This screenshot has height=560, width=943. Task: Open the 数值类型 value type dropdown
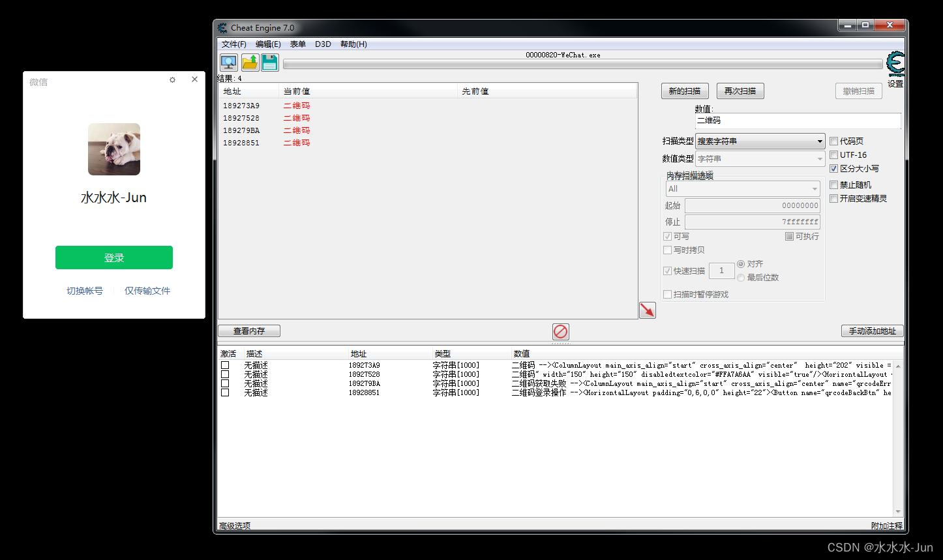[x=760, y=158]
